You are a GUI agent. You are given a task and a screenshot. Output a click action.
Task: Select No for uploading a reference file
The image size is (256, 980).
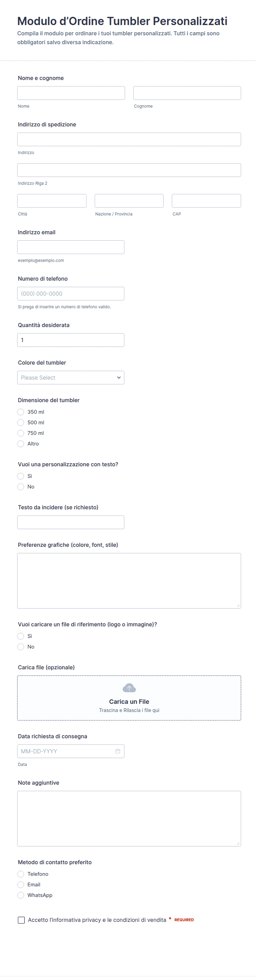21,647
